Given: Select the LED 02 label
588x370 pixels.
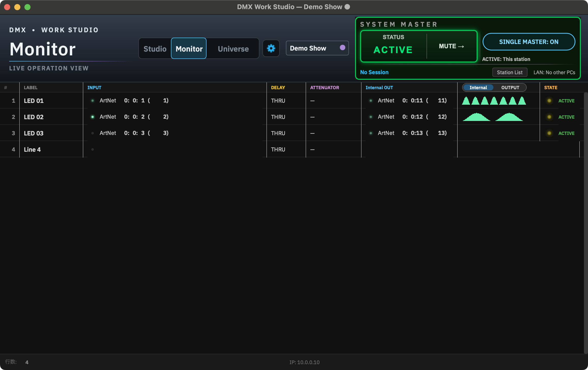Looking at the screenshot, I should coord(34,117).
